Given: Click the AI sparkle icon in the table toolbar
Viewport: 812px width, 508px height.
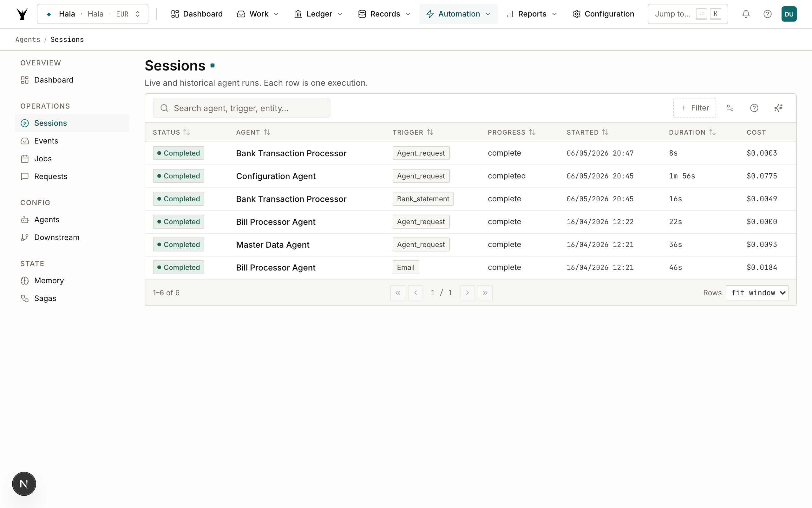Looking at the screenshot, I should pos(778,108).
